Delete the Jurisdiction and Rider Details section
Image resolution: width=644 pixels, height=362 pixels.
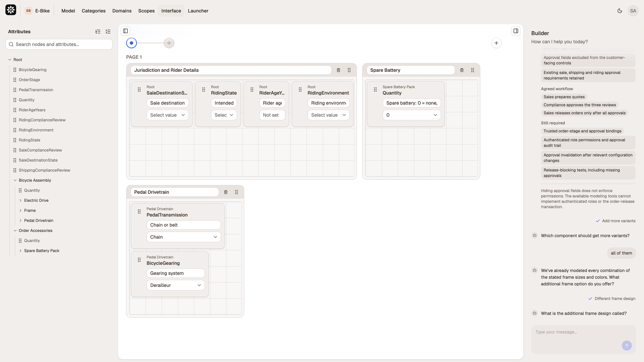338,70
